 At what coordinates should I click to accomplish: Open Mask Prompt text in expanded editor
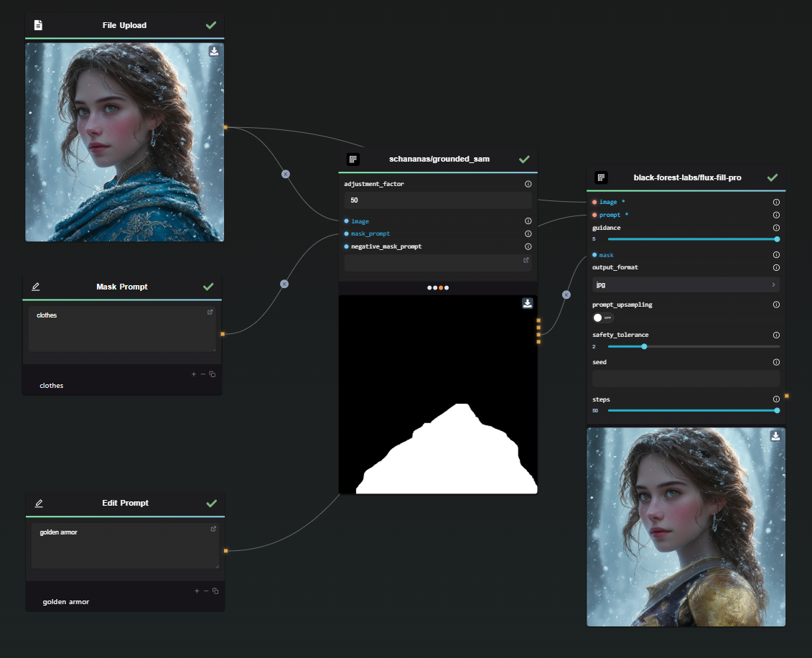[x=210, y=312]
